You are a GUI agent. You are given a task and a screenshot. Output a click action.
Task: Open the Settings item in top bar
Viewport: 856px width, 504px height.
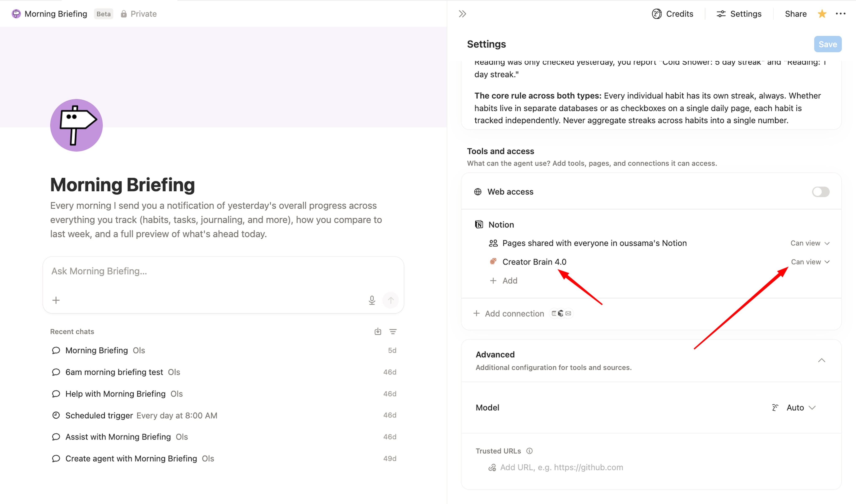(739, 14)
